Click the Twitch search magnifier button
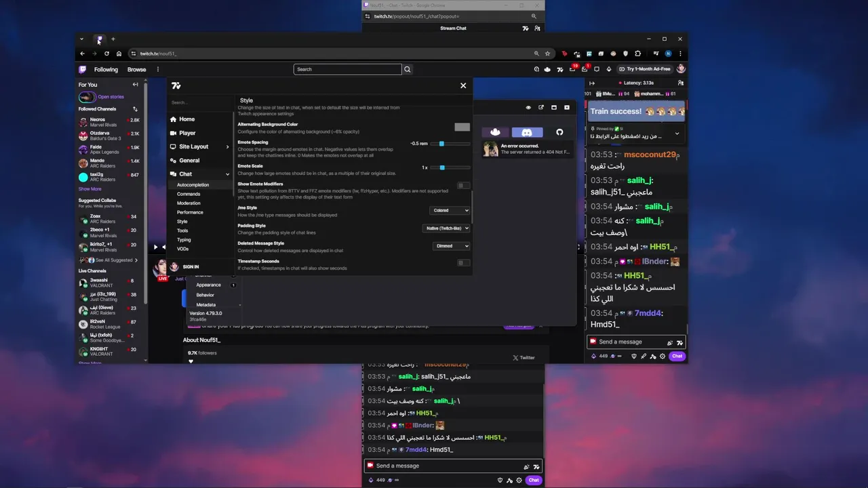Image resolution: width=868 pixels, height=488 pixels. (x=408, y=69)
